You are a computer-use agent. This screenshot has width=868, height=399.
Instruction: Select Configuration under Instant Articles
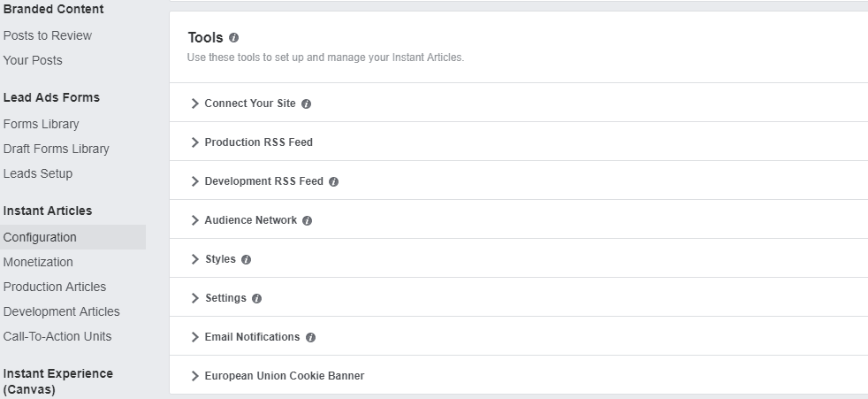click(40, 237)
